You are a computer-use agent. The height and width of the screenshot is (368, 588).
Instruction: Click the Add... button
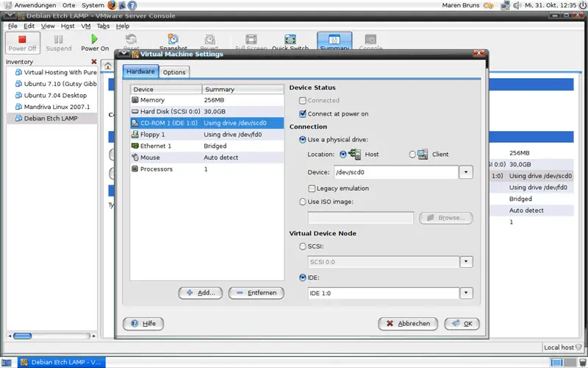pyautogui.click(x=201, y=293)
